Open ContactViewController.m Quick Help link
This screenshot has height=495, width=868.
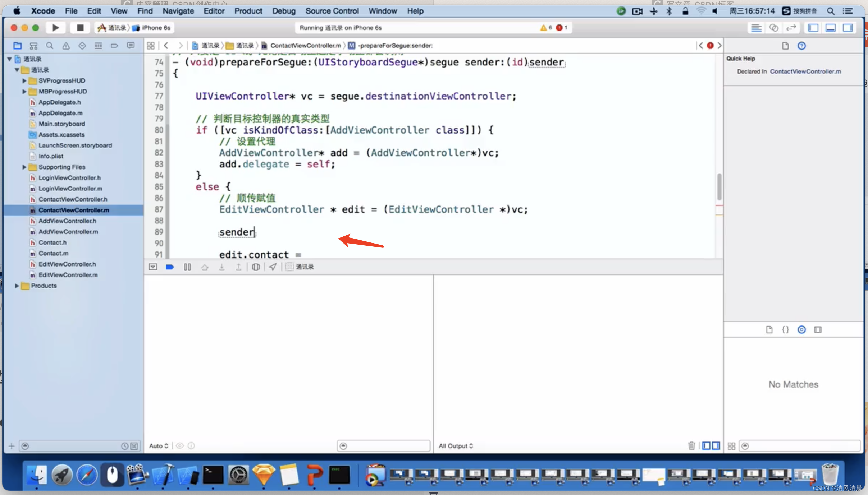(805, 71)
